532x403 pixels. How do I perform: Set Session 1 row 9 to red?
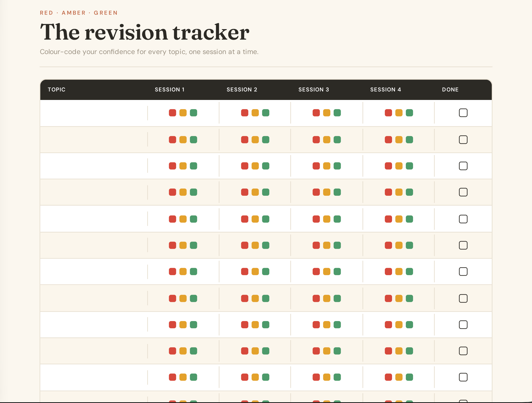[173, 325]
